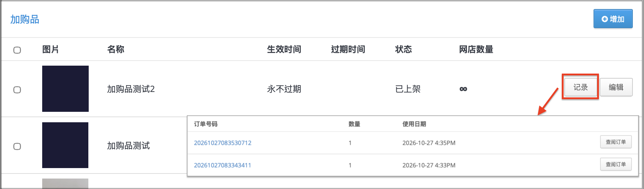Click the 过期时间 column header
Image resolution: width=644 pixels, height=189 pixels.
348,49
